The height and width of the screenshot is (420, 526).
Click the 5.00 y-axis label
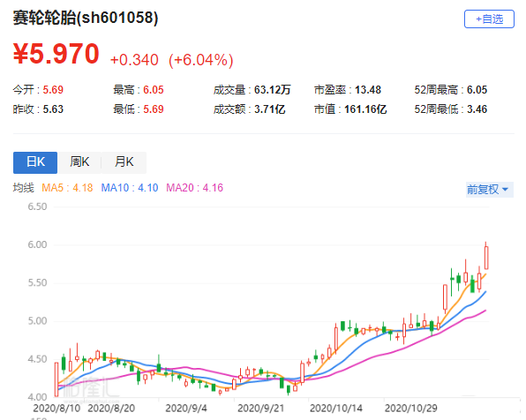pyautogui.click(x=37, y=321)
